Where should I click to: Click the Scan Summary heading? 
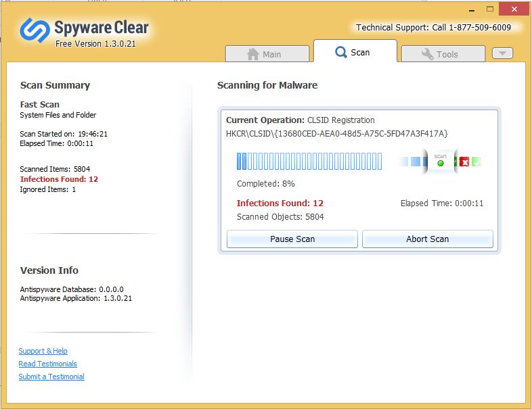(55, 85)
